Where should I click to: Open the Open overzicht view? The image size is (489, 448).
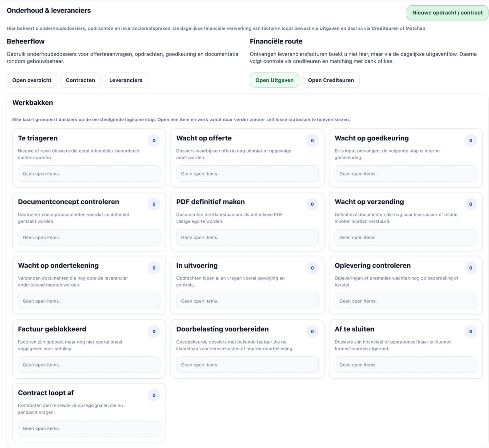(x=32, y=80)
